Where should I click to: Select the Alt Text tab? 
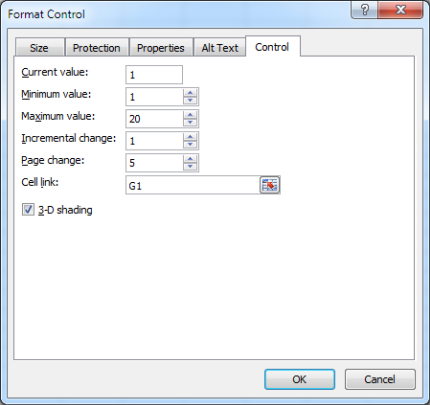(220, 48)
